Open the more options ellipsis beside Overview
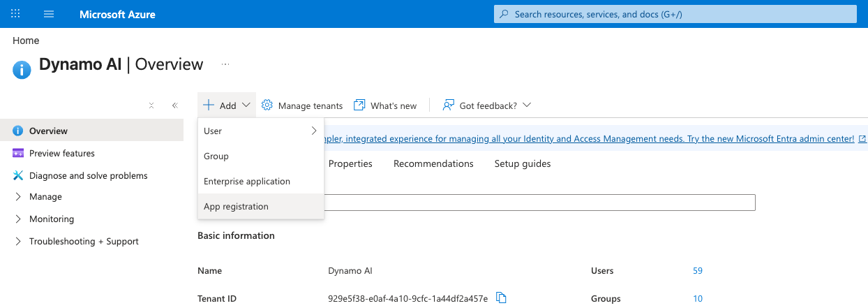Image resolution: width=868 pixels, height=308 pixels. (225, 64)
